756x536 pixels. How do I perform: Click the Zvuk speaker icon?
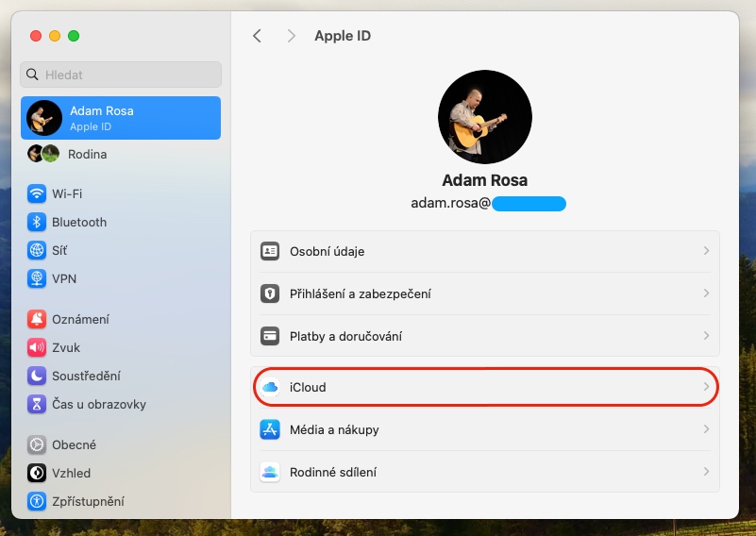pos(37,347)
